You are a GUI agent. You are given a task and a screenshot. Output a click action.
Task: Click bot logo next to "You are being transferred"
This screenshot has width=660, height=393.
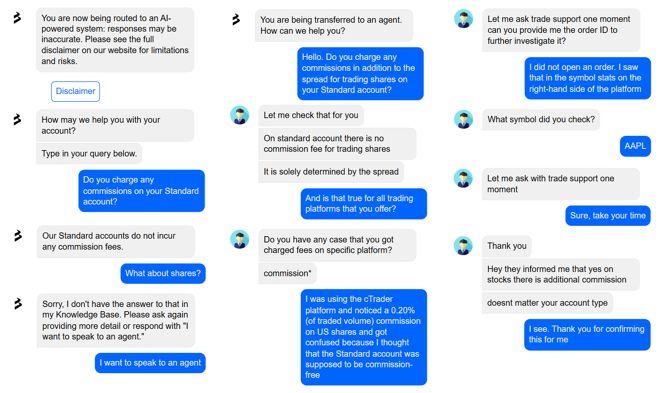236,19
